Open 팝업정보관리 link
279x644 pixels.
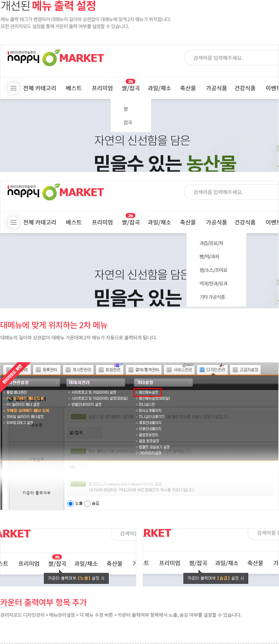click(x=148, y=435)
